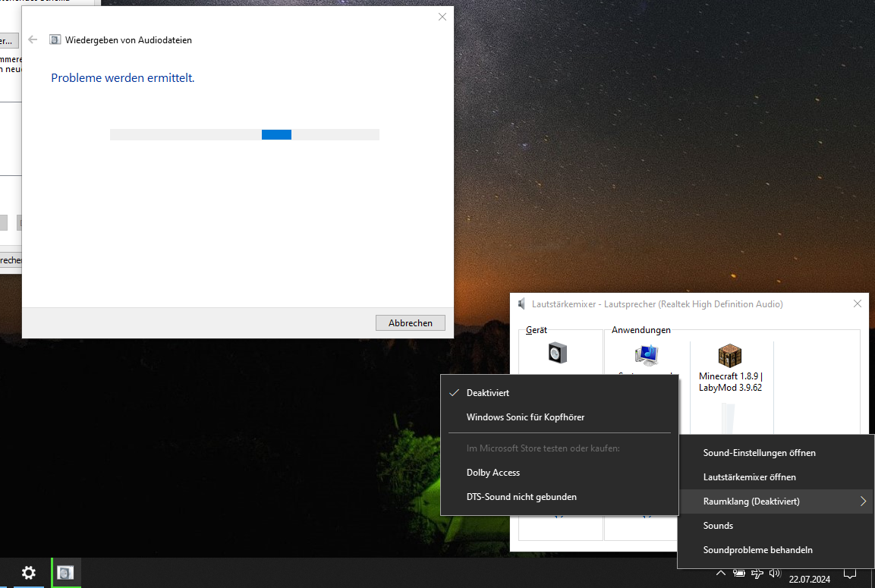Open Sound-Einstellungen öffnen entry
The image size is (875, 588).
coord(776,453)
